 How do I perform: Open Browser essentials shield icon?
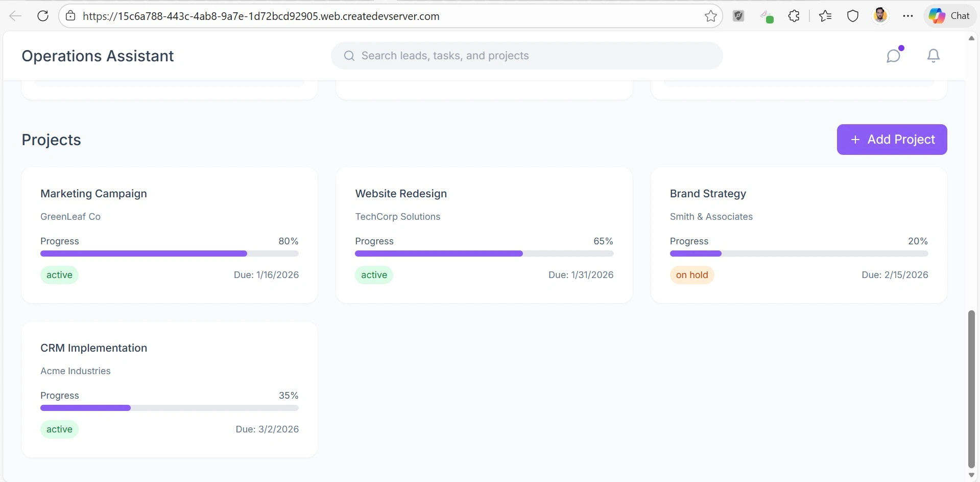[x=852, y=16]
